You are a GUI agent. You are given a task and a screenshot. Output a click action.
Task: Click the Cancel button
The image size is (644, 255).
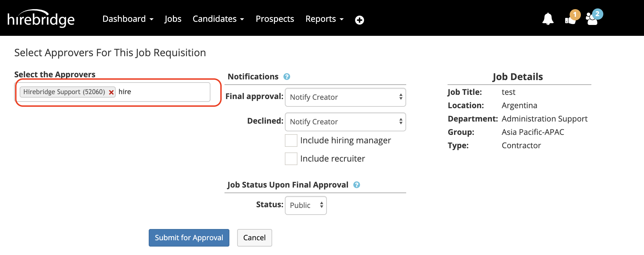pos(254,238)
